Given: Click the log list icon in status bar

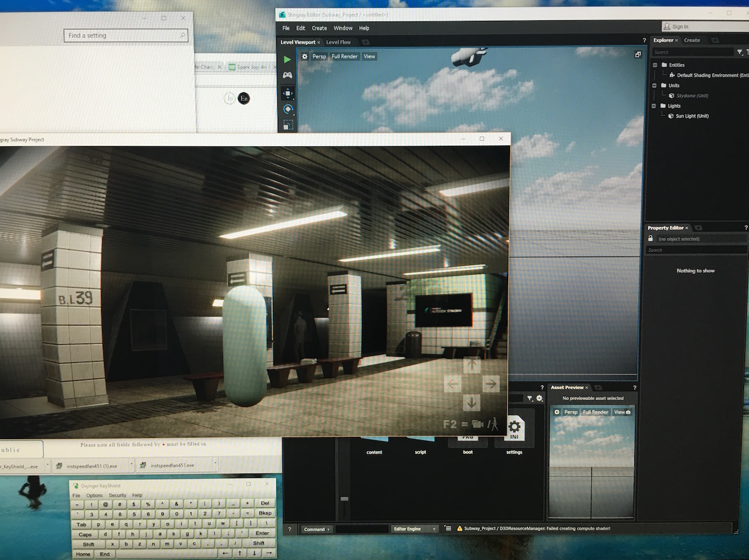Looking at the screenshot, I should pyautogui.click(x=448, y=529).
